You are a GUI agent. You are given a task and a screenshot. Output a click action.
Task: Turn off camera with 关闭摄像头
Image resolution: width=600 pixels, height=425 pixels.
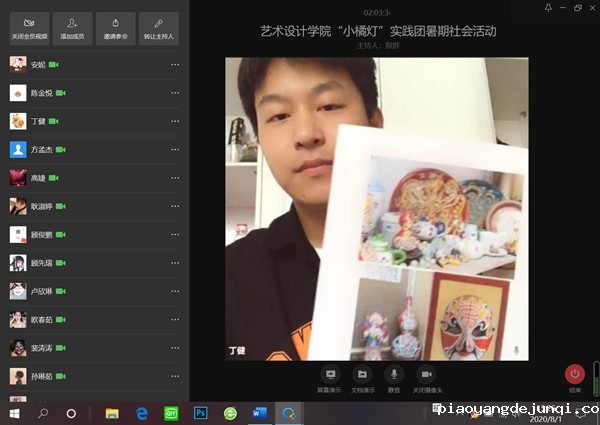tap(426, 375)
